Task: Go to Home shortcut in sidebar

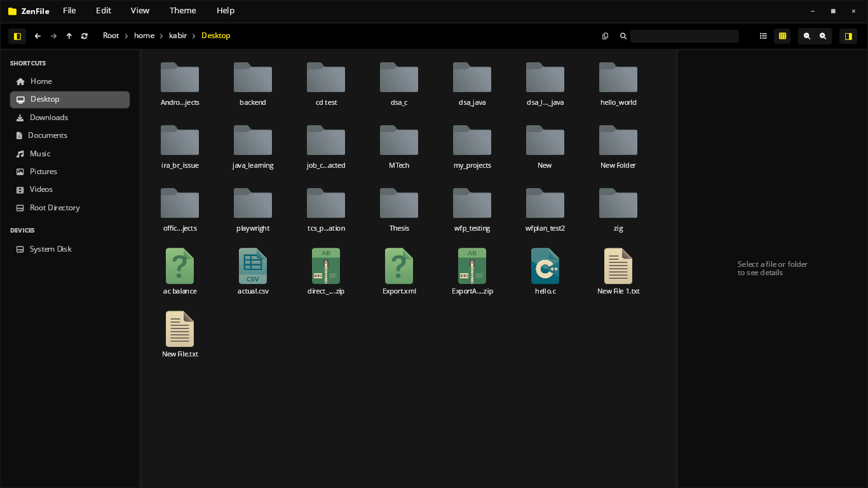Action: [x=70, y=81]
